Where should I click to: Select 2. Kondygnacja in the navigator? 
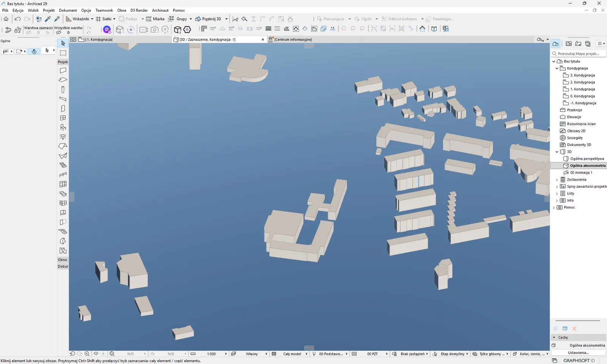pyautogui.click(x=582, y=82)
